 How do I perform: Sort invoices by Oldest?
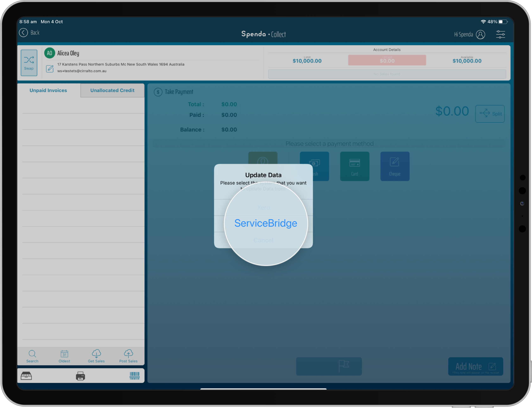(64, 356)
